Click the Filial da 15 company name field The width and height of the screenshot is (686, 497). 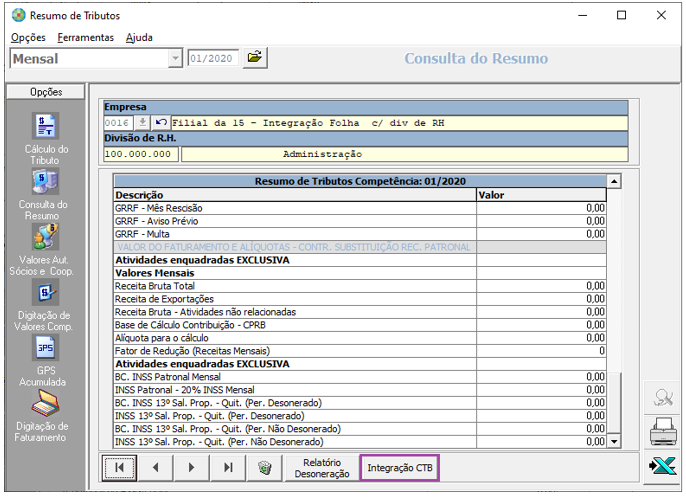(x=399, y=123)
